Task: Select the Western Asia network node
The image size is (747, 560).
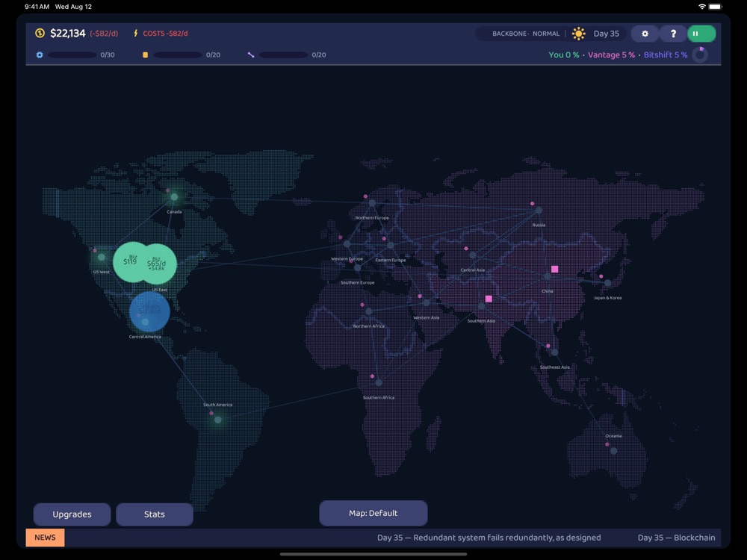Action: pyautogui.click(x=427, y=303)
